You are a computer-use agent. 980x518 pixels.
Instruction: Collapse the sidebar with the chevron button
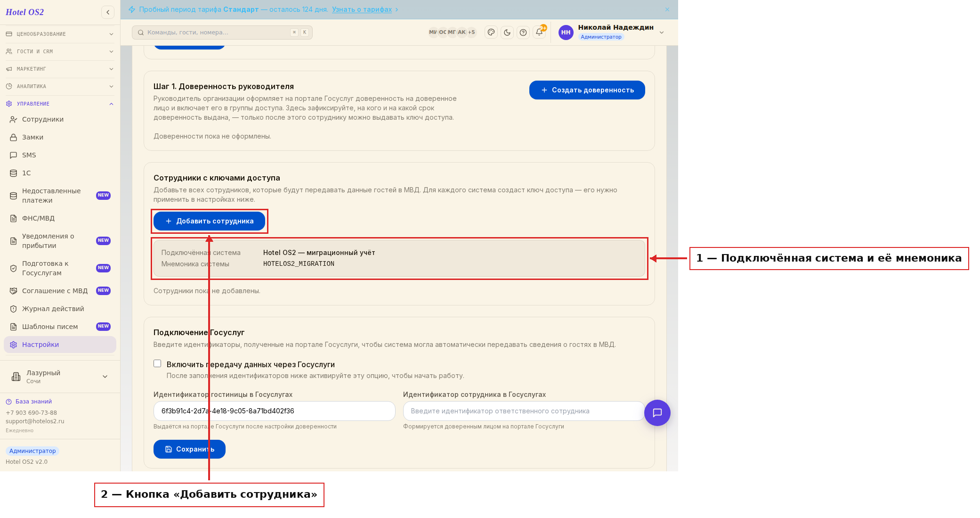click(108, 12)
